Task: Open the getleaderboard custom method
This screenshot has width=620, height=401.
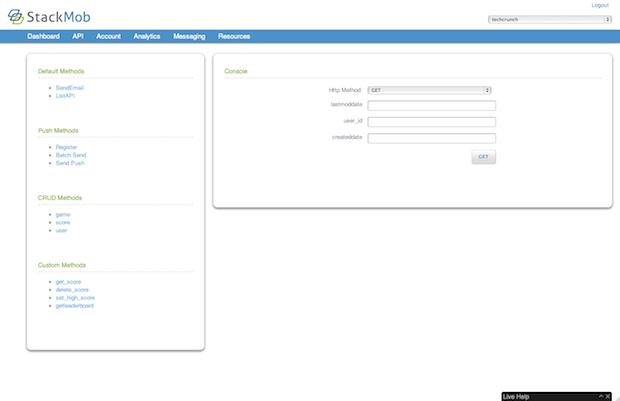Action: (x=75, y=305)
